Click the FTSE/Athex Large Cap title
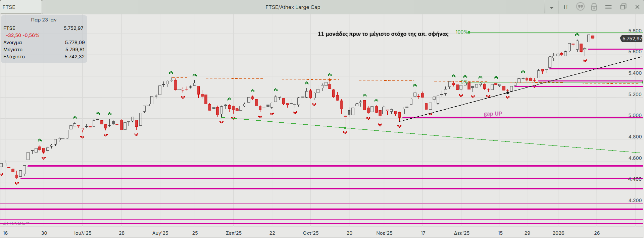Screen dimensions: 644x238 [293, 7]
